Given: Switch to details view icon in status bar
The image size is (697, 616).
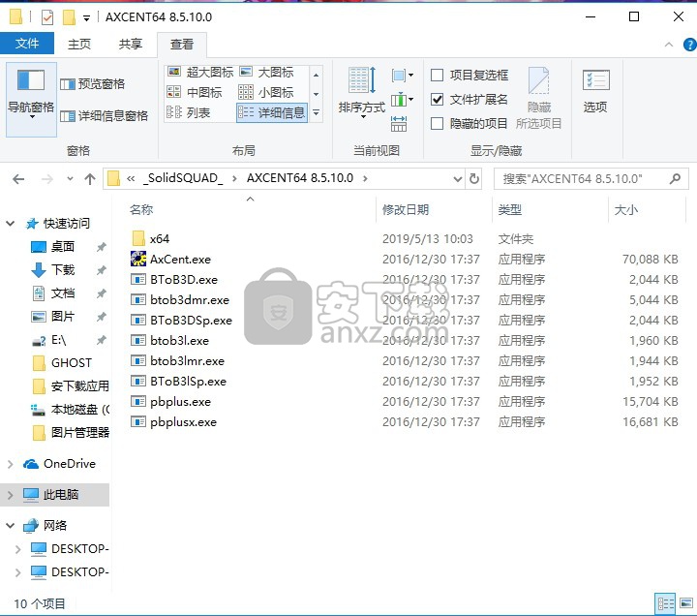Looking at the screenshot, I should pos(665,603).
